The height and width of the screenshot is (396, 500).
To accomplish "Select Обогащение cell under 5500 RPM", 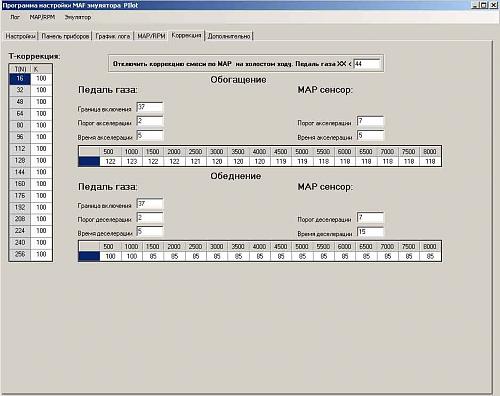I will coord(324,162).
